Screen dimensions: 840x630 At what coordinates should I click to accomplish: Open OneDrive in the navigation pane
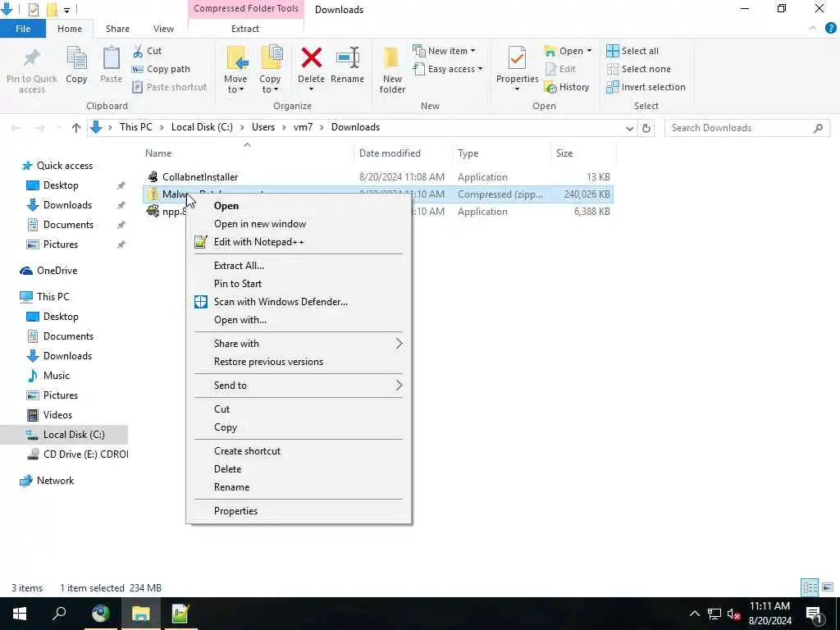click(57, 271)
